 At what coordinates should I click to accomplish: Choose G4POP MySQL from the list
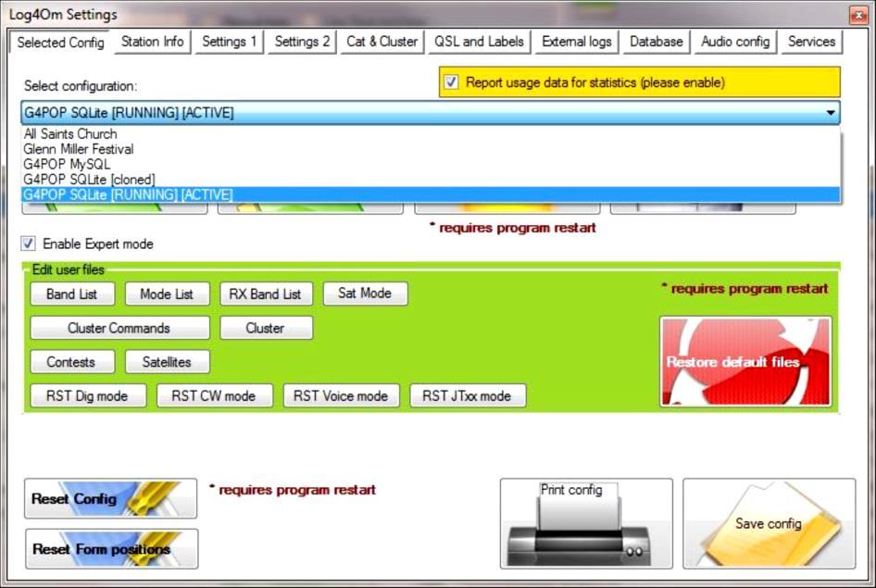coord(431,164)
